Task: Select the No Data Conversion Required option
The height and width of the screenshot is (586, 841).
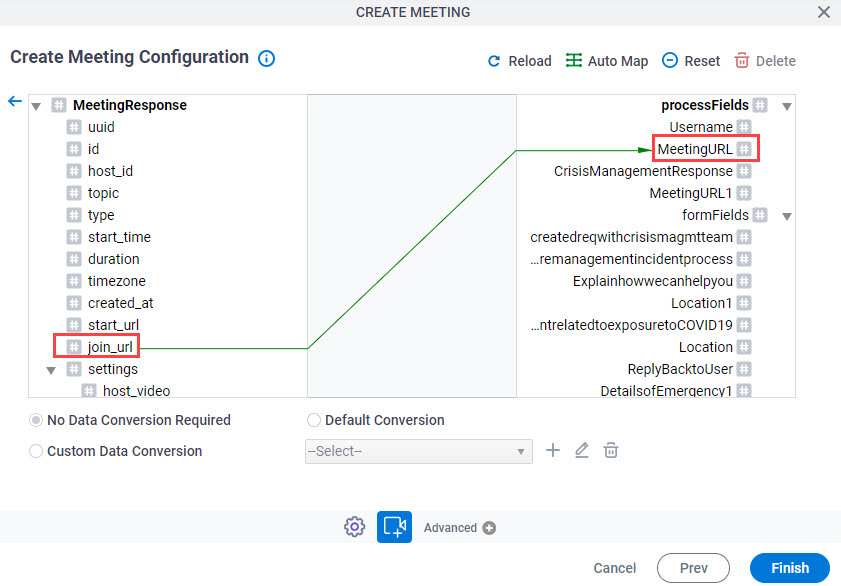Action: point(36,420)
